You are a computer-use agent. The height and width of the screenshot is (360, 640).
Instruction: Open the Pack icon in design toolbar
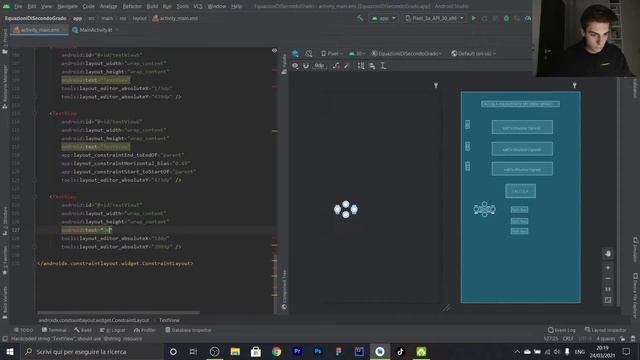click(361, 66)
